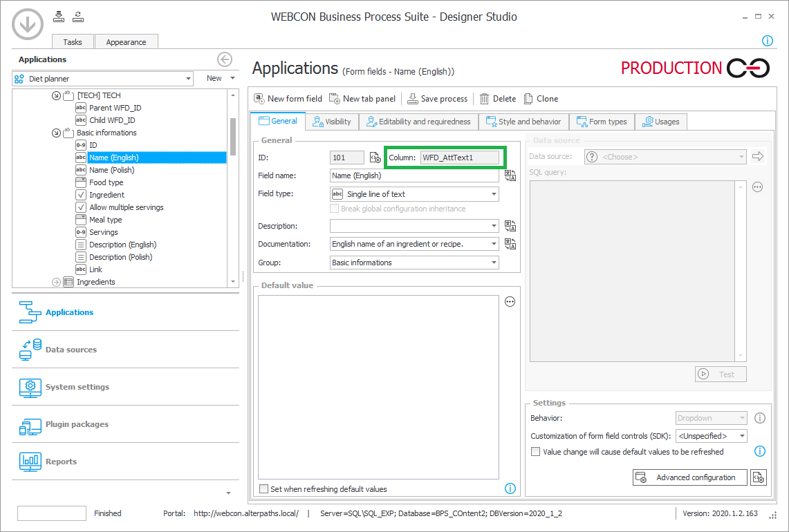The image size is (789, 532).
Task: Click Delete in the toolbar
Action: 498,99
